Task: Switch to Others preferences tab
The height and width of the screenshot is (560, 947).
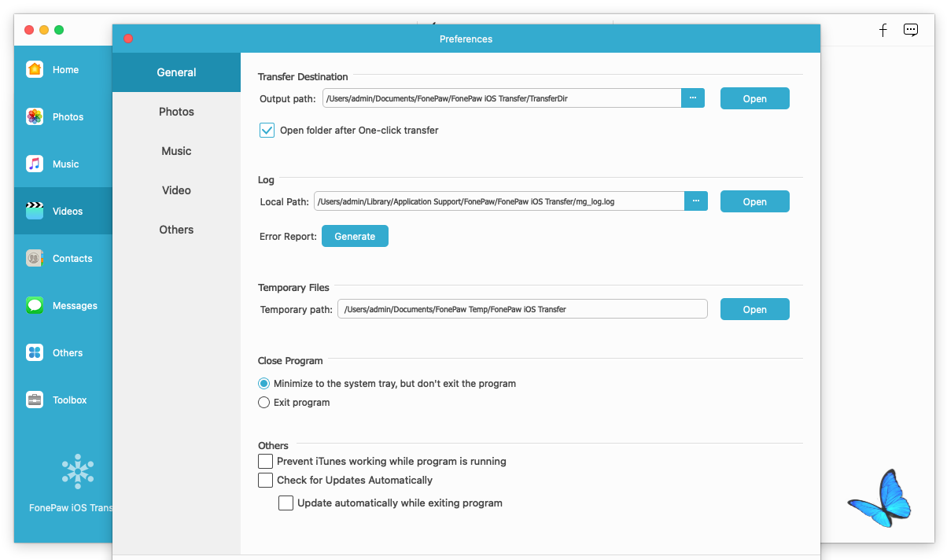Action: coord(176,230)
